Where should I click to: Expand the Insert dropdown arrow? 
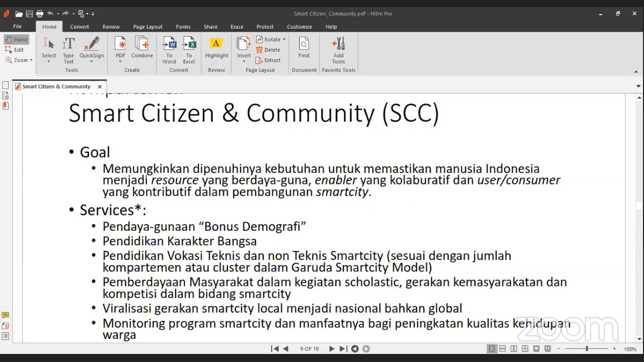click(x=244, y=61)
